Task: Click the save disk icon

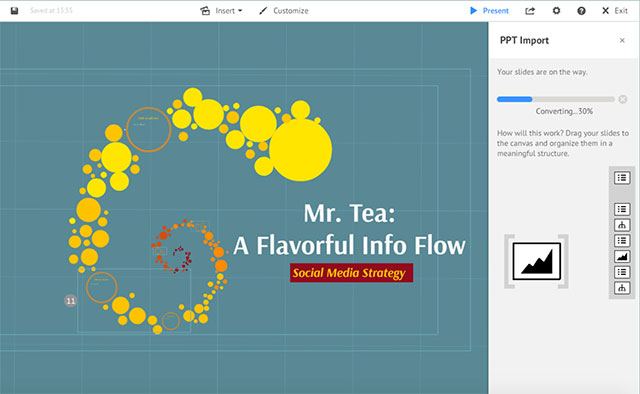Action: (x=14, y=11)
